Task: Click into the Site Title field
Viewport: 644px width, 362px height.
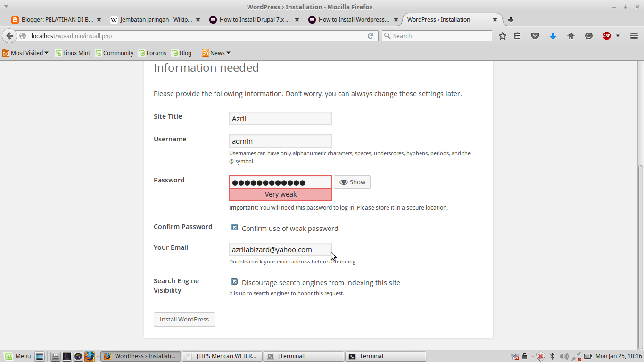Action: (x=280, y=118)
